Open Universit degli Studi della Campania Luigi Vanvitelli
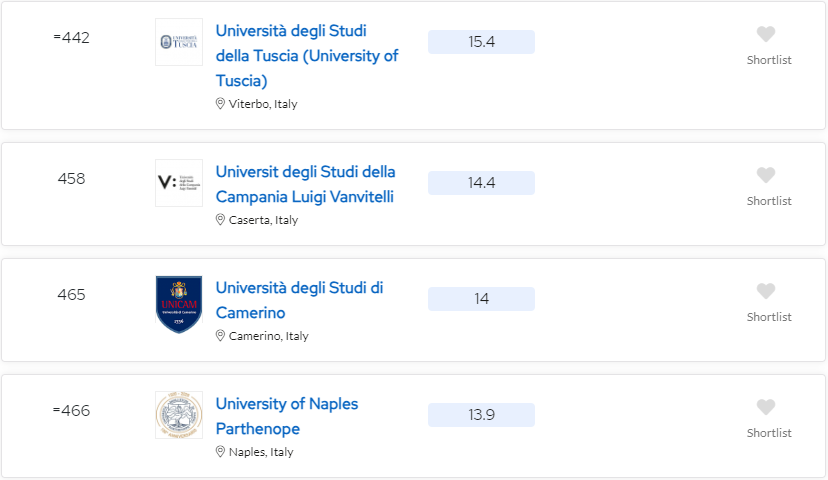The width and height of the screenshot is (828, 480). tap(305, 184)
